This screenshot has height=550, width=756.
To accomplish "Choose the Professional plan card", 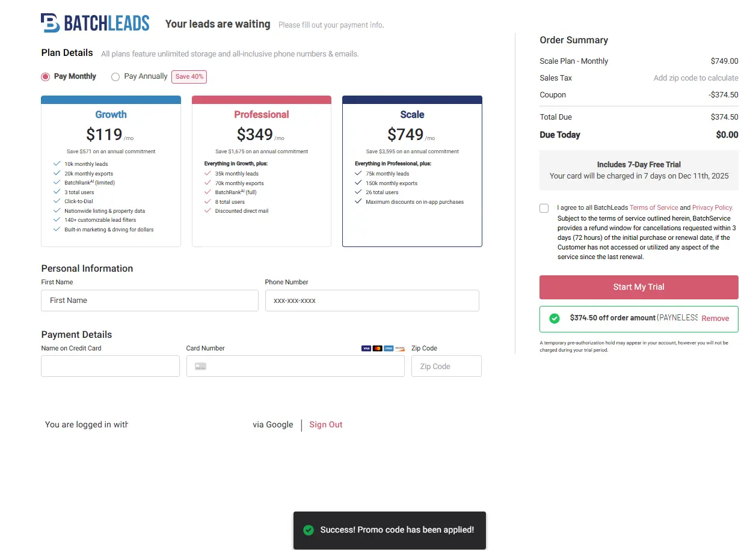I will pyautogui.click(x=262, y=171).
